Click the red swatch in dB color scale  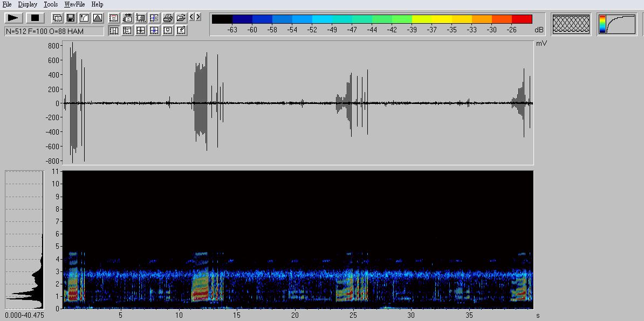click(522, 19)
